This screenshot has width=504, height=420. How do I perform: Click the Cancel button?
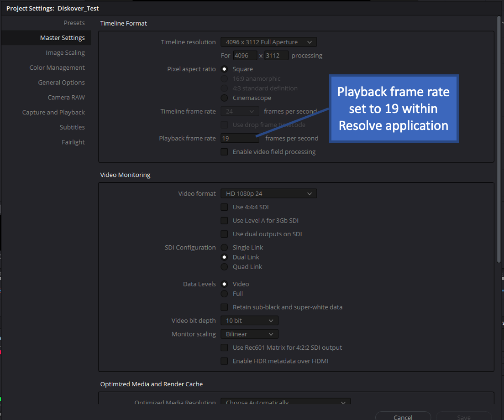(403, 416)
